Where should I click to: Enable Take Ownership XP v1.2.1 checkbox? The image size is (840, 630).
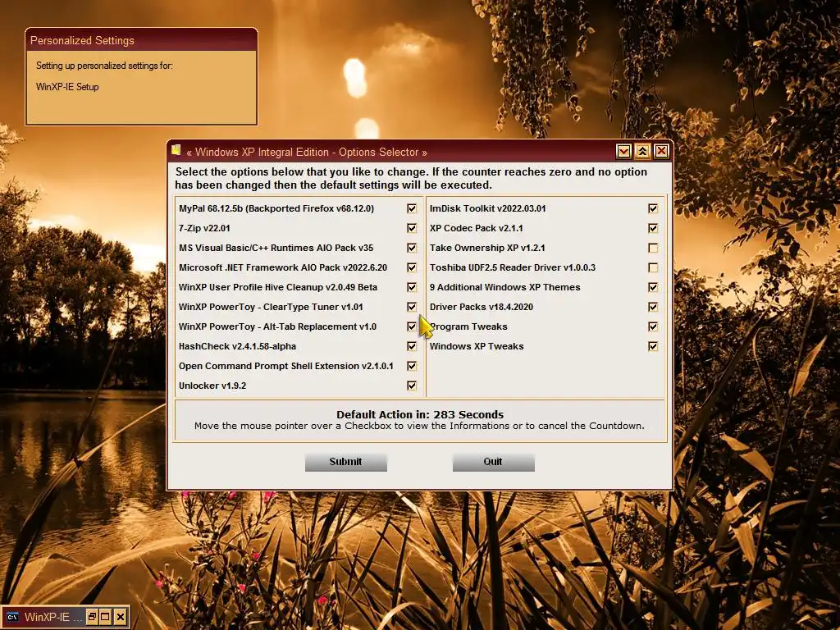[652, 248]
